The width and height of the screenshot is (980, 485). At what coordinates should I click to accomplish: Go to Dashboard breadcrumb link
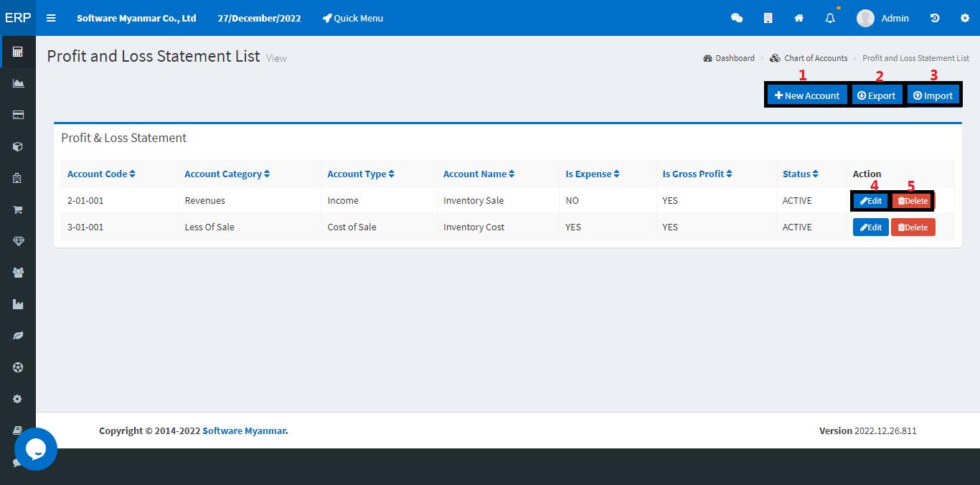[x=729, y=58]
